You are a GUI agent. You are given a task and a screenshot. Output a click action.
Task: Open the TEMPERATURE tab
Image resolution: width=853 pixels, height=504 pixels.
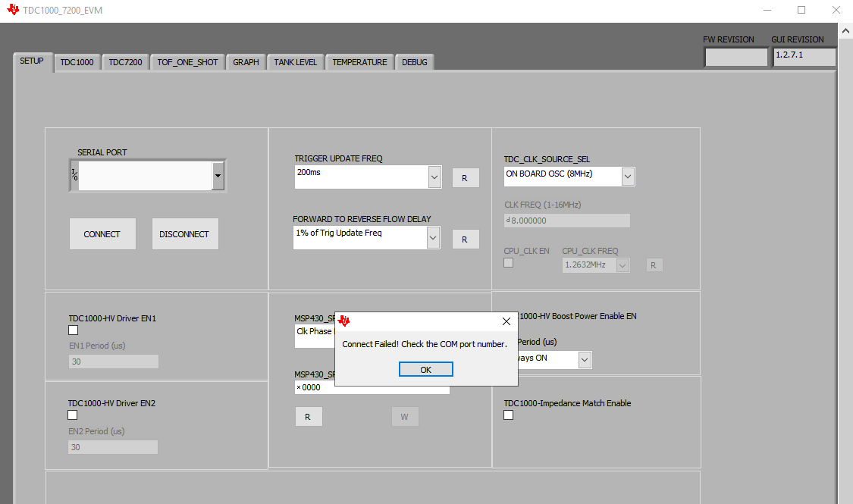359,62
